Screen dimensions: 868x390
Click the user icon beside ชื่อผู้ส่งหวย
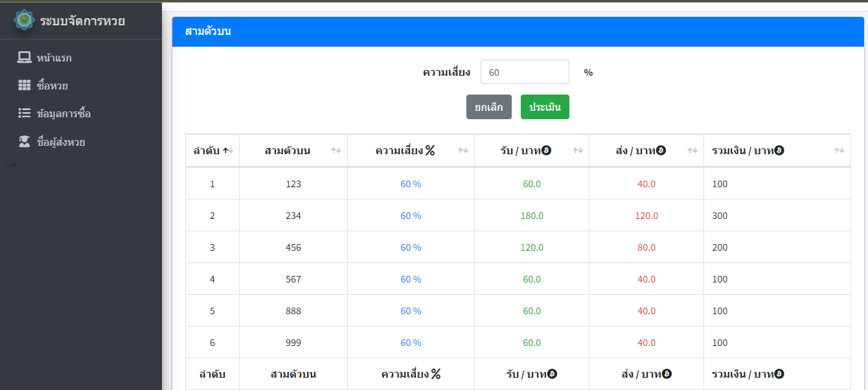[x=25, y=142]
